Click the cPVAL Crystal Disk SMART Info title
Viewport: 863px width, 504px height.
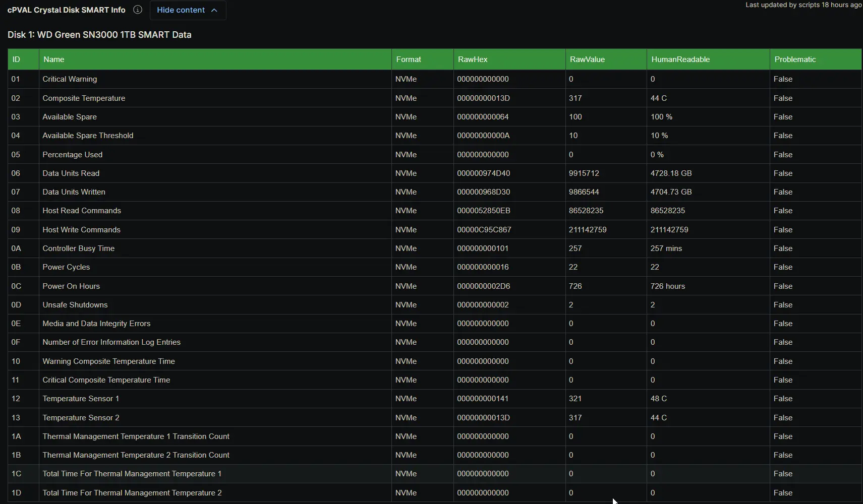pos(66,10)
